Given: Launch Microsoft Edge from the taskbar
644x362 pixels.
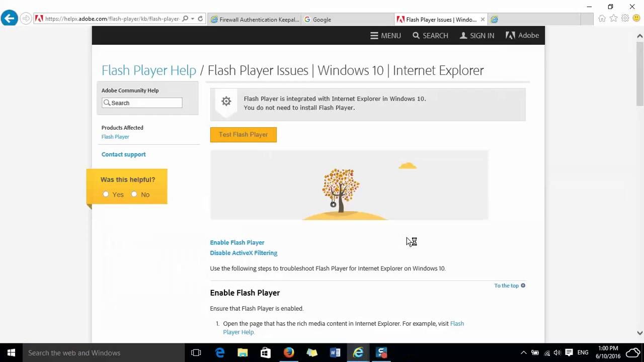Looking at the screenshot, I should [x=220, y=353].
